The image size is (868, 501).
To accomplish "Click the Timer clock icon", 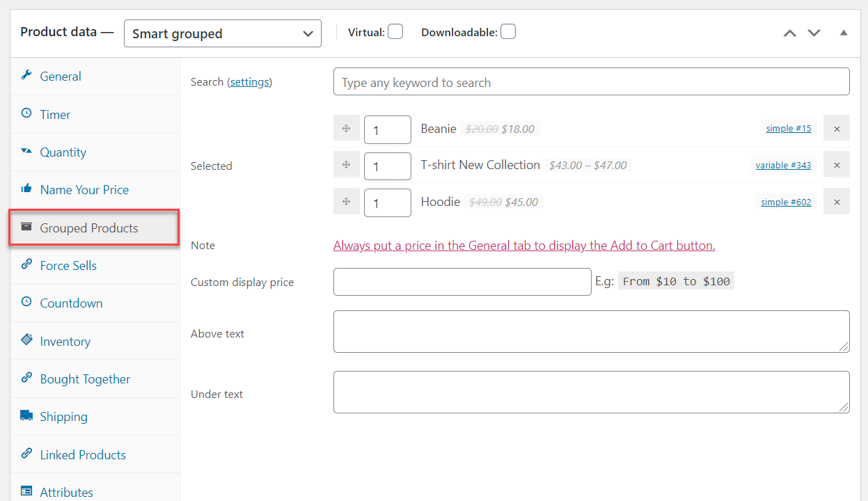I will click(x=26, y=113).
